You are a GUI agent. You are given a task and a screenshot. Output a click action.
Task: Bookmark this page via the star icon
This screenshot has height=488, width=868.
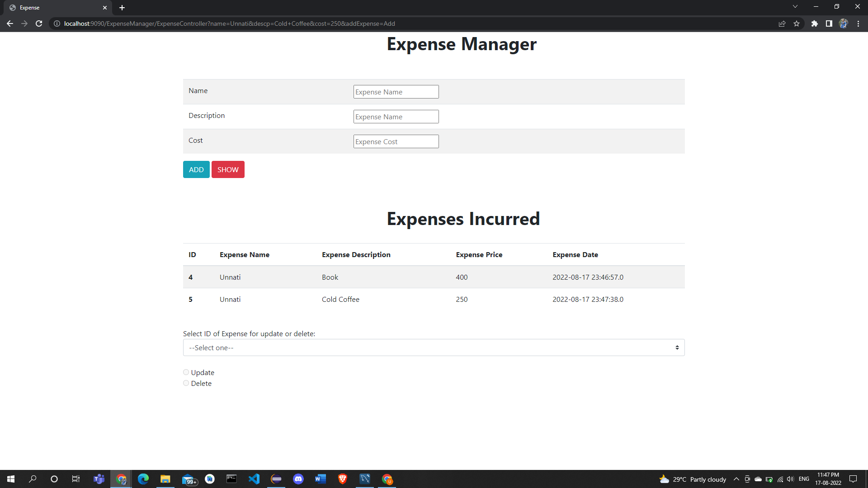coord(797,23)
